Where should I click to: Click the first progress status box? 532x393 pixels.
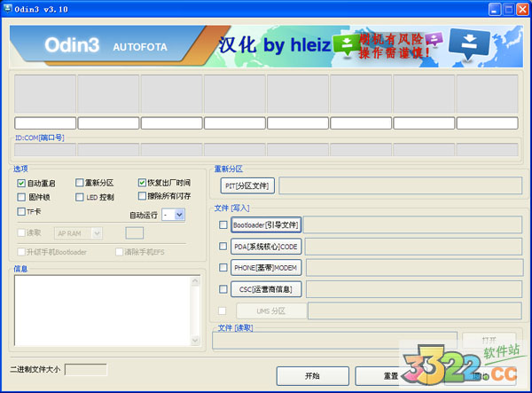pyautogui.click(x=45, y=122)
